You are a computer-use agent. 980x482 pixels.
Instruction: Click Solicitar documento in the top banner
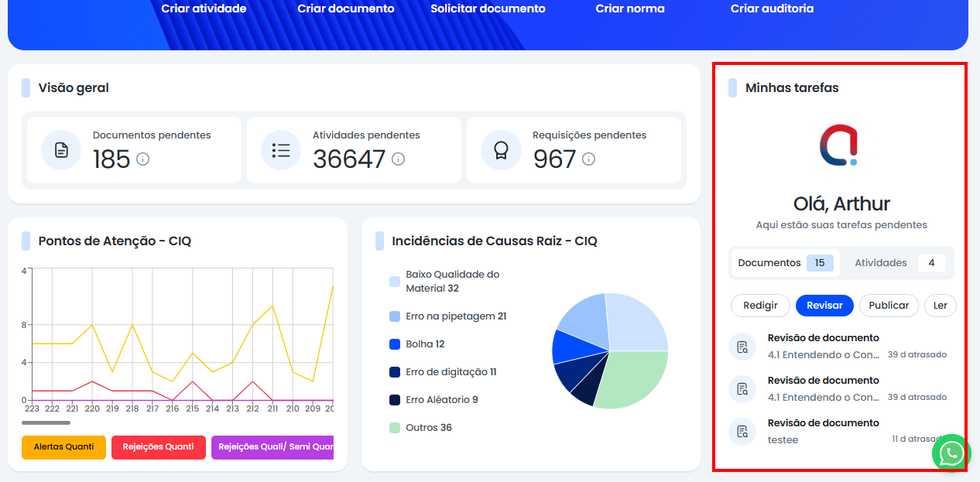(488, 9)
